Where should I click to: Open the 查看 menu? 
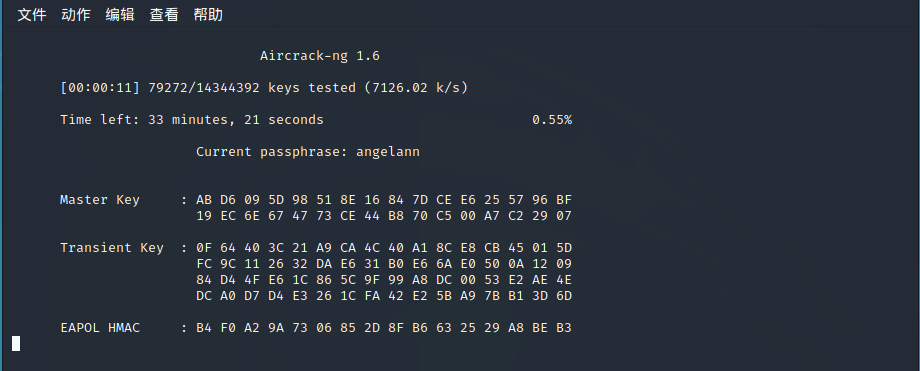(x=164, y=15)
